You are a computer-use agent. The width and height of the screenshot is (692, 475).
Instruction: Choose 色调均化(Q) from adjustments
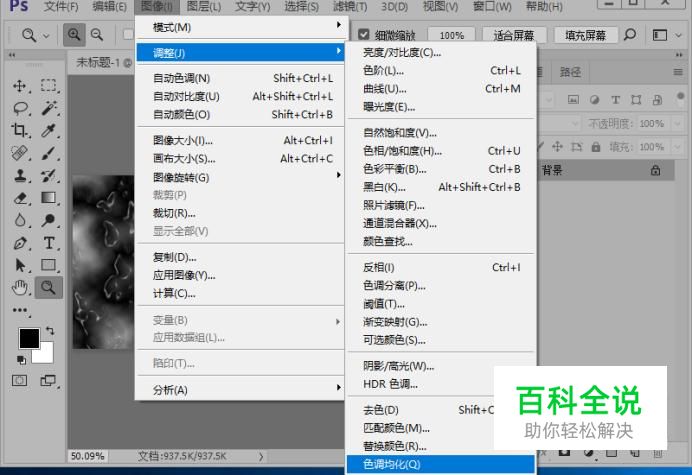pyautogui.click(x=441, y=464)
